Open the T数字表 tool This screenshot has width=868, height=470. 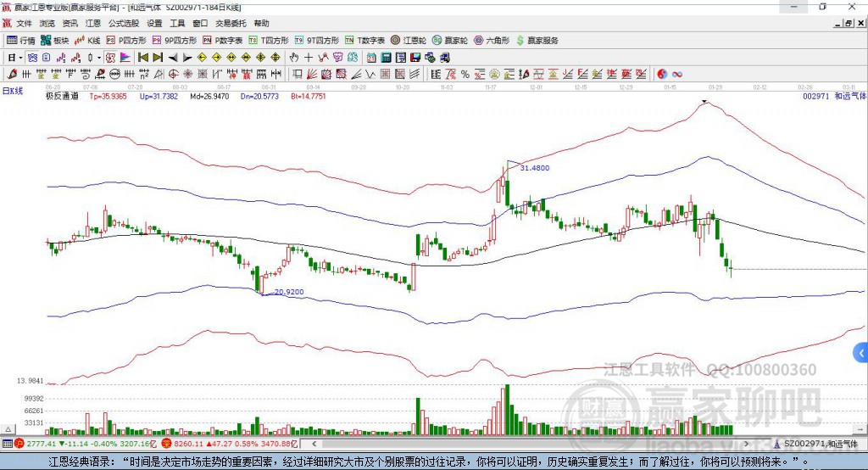coord(364,41)
